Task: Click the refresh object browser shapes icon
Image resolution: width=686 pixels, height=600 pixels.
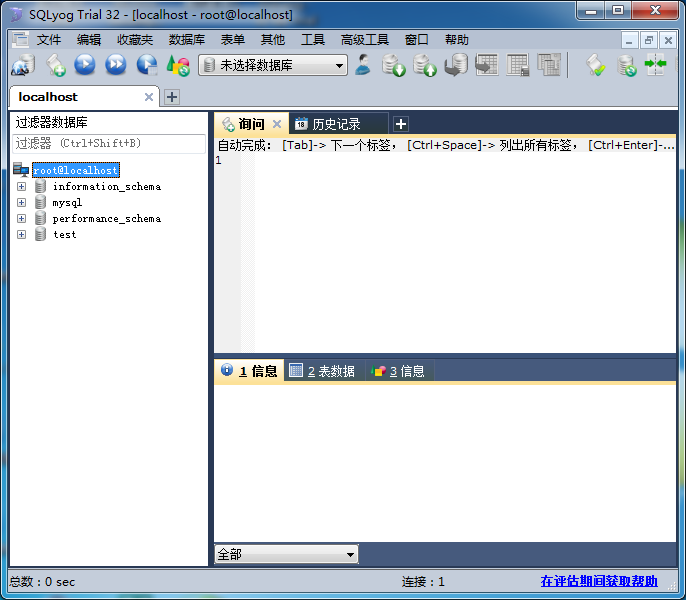Action: [x=178, y=65]
